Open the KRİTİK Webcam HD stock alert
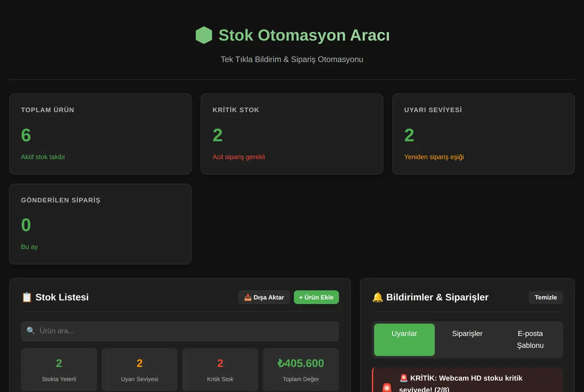The image size is (584, 392). point(467,380)
